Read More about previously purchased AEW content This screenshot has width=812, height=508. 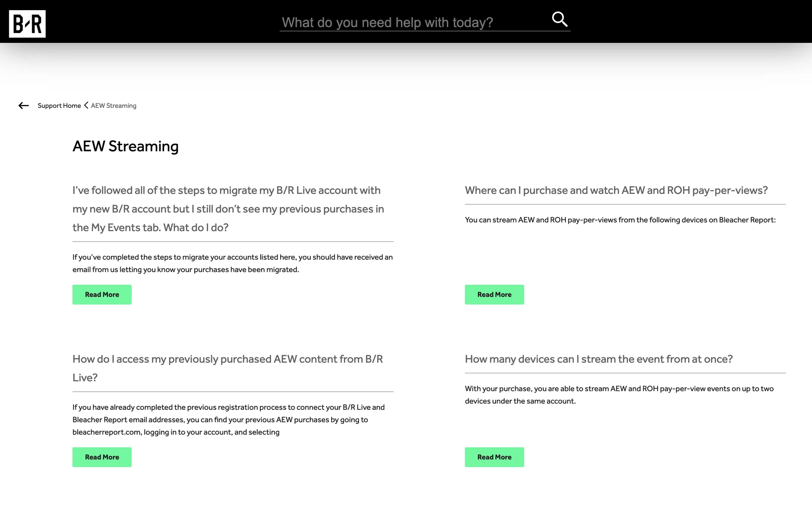102,457
